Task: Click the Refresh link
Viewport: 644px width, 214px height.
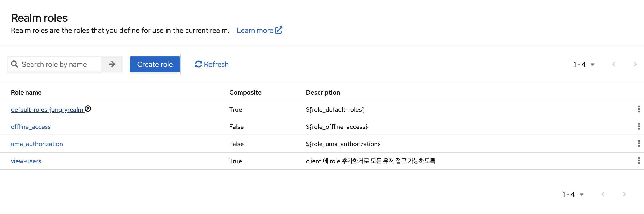Action: click(212, 64)
